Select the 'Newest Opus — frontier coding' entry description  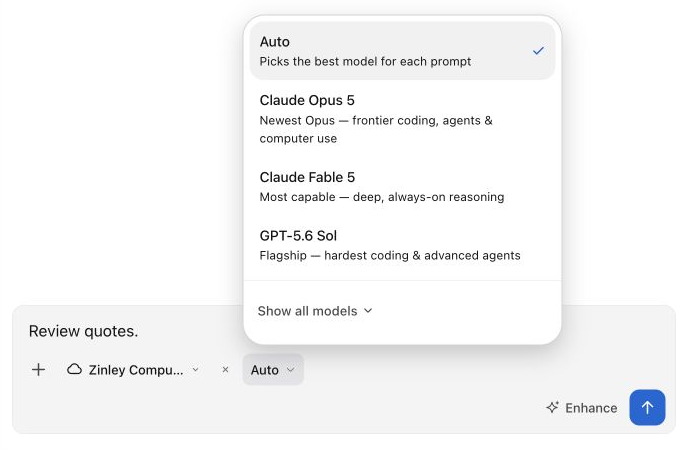click(376, 129)
